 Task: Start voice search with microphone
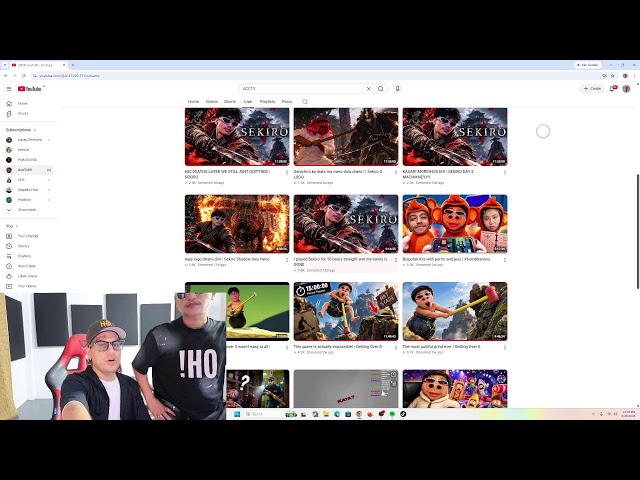click(x=398, y=89)
